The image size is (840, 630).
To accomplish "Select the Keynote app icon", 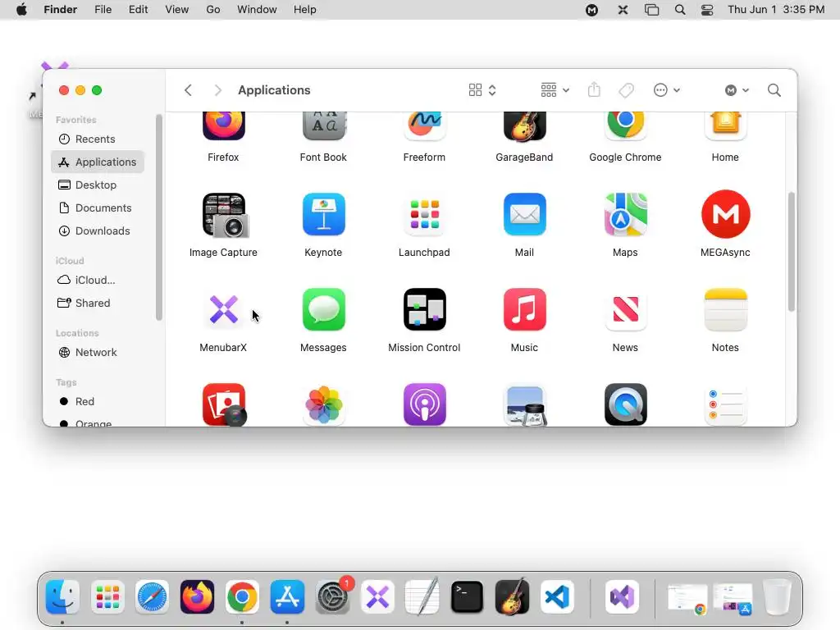I will (323, 214).
